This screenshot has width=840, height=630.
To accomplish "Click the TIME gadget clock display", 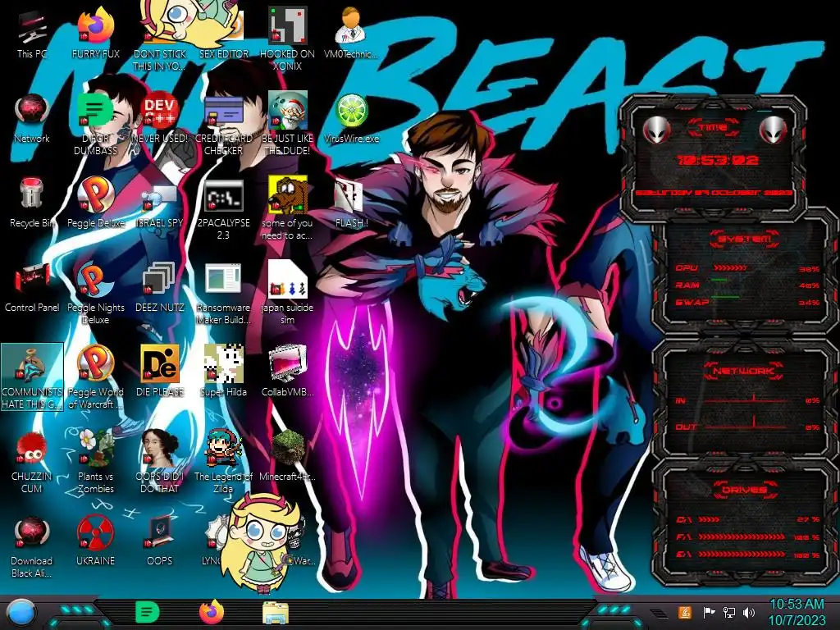I will tap(718, 160).
